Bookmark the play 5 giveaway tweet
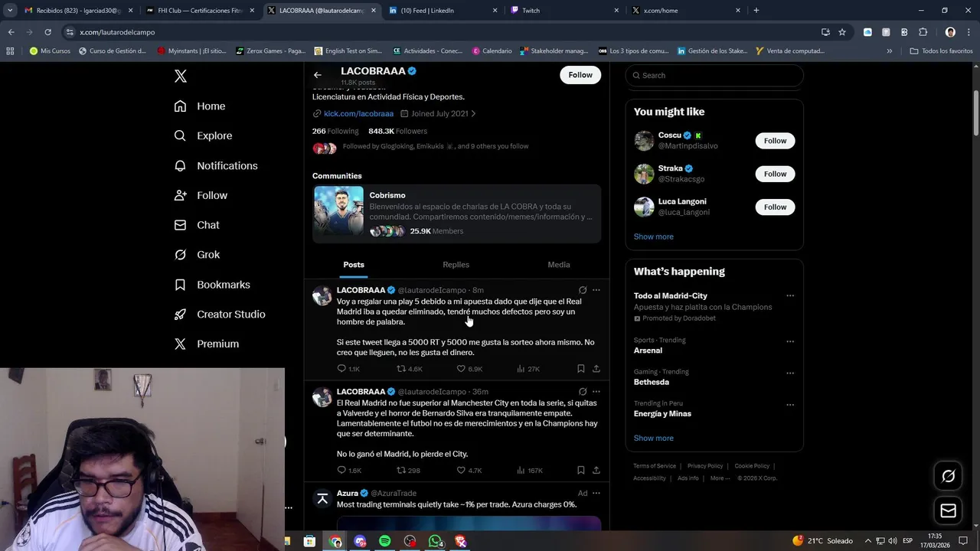 (x=581, y=369)
